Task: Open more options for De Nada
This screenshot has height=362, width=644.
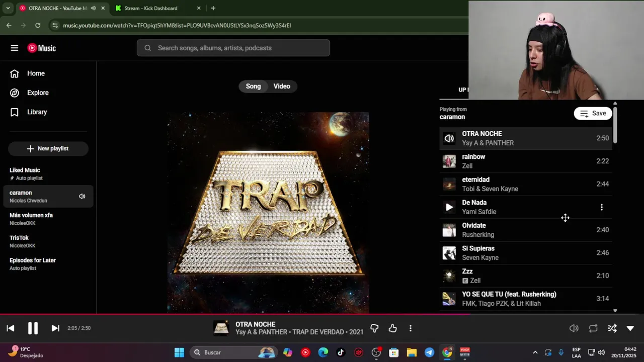Action: pyautogui.click(x=602, y=207)
